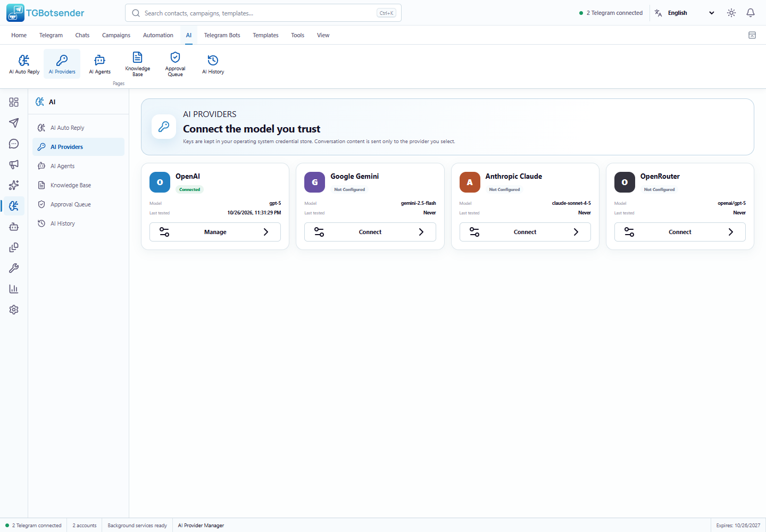Click the robot Telegram Bots icon in the left rail
Viewport: 766px width, 532px height.
click(14, 227)
